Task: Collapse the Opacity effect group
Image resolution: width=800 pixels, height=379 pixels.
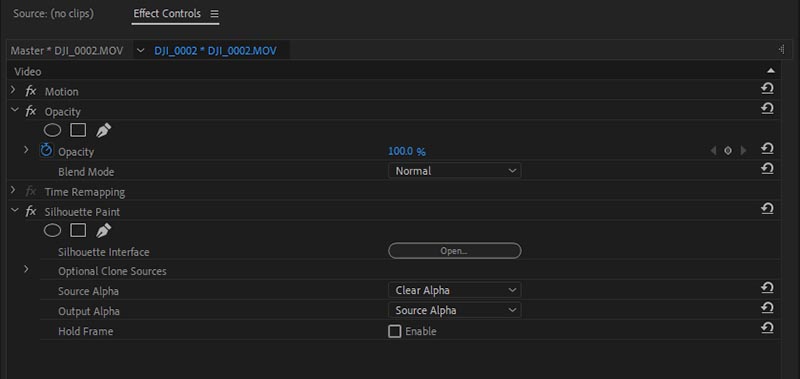Action: [14, 110]
